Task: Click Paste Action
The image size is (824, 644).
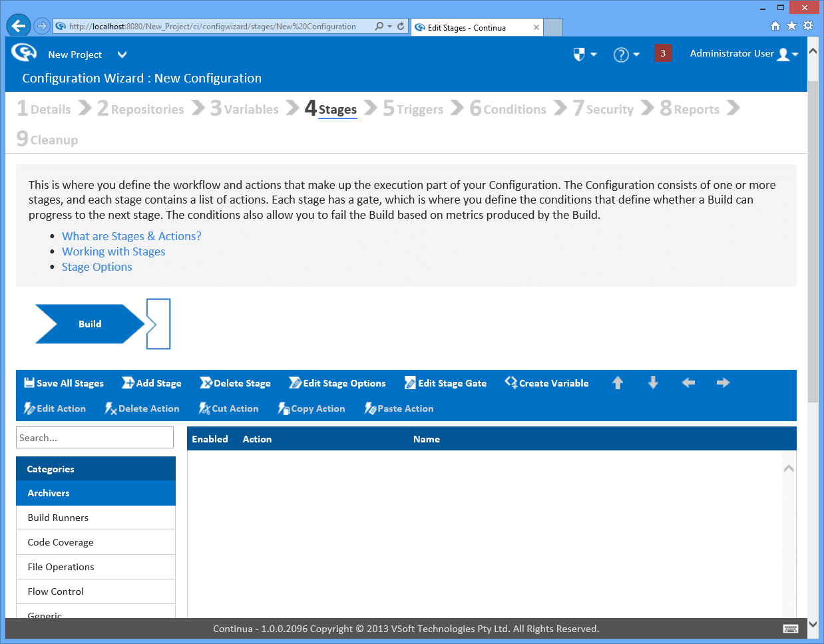Action: coord(399,408)
